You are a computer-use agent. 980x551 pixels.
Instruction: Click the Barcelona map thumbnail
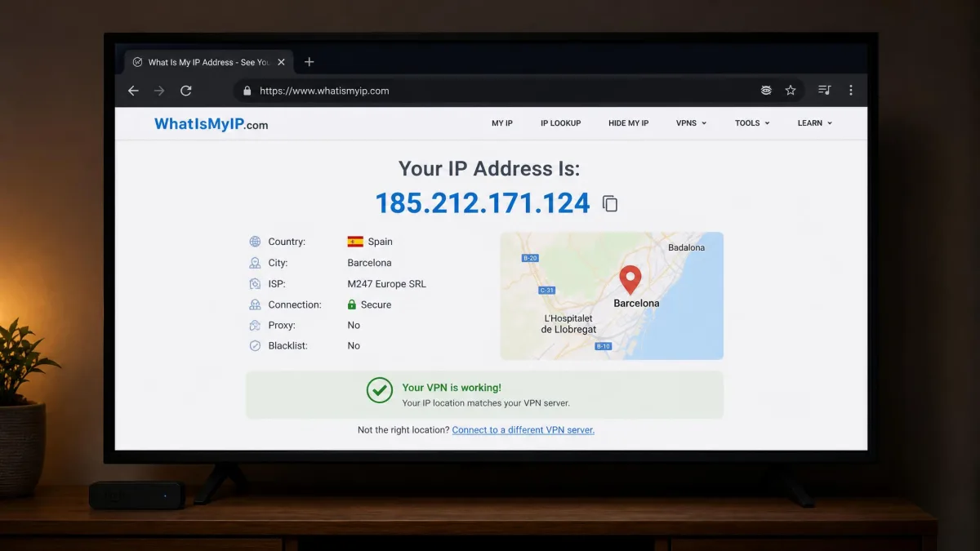pyautogui.click(x=612, y=295)
